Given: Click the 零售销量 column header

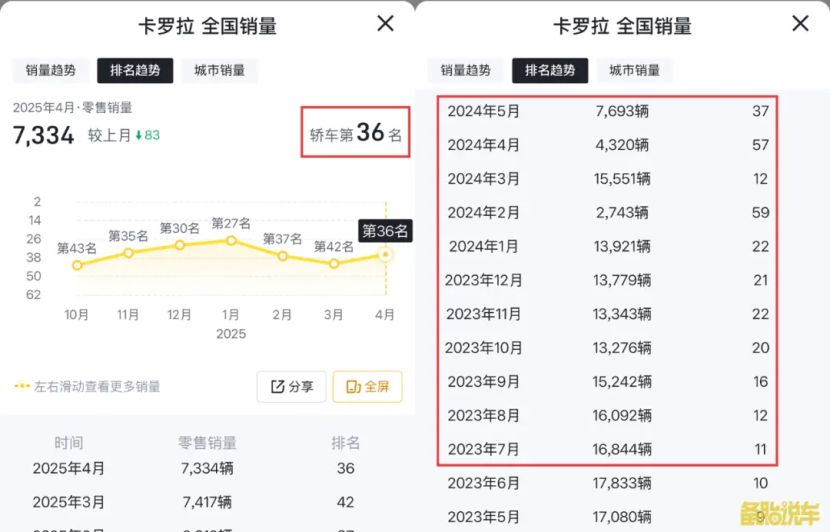Looking at the screenshot, I should pyautogui.click(x=207, y=443).
